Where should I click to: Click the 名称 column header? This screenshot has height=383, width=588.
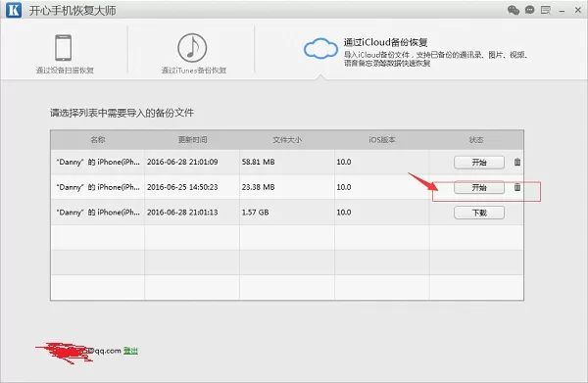point(97,140)
